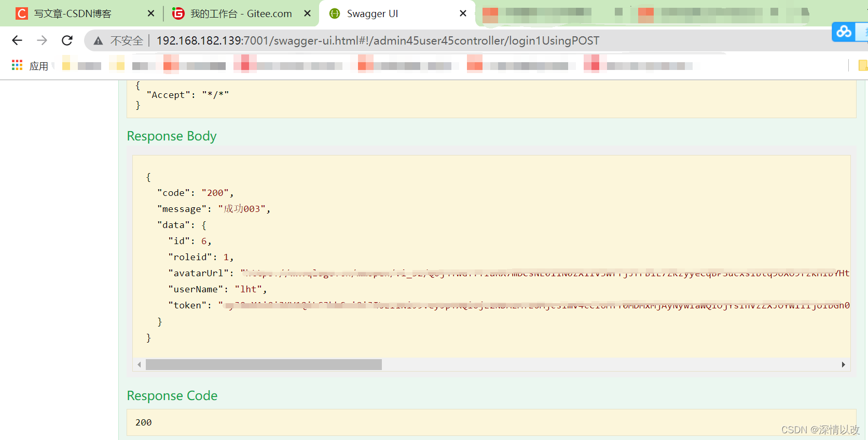Screen dimensions: 868x440
Task: Click the 200 response code value
Action: [x=144, y=422]
